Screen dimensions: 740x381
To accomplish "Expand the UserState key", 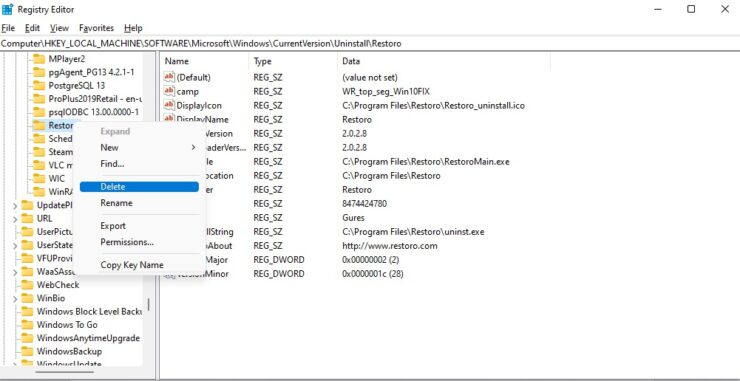I will coord(15,246).
